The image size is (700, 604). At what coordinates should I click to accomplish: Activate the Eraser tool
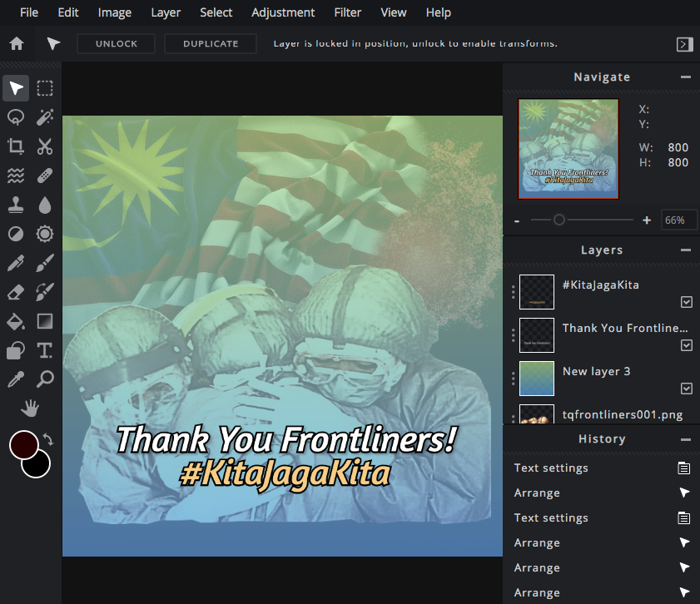click(16, 292)
